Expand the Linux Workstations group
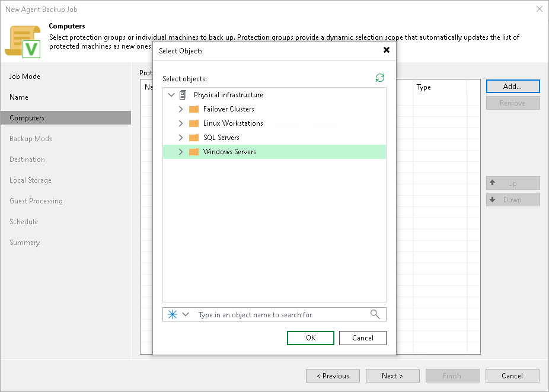 (x=181, y=123)
